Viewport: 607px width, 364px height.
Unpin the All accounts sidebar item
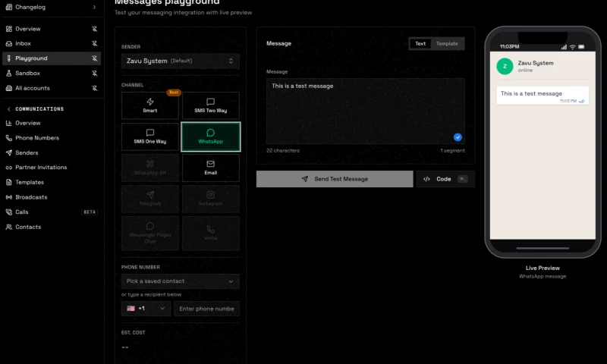pos(94,88)
